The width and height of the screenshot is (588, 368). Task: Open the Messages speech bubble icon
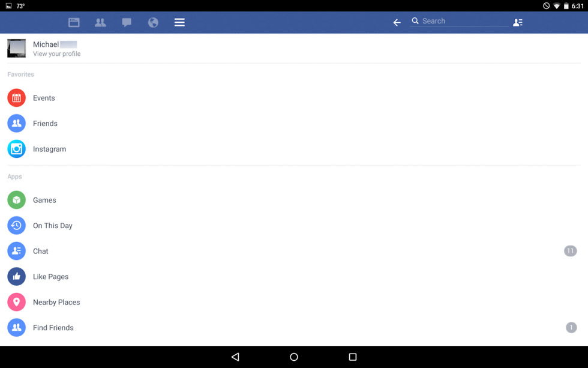click(x=127, y=22)
